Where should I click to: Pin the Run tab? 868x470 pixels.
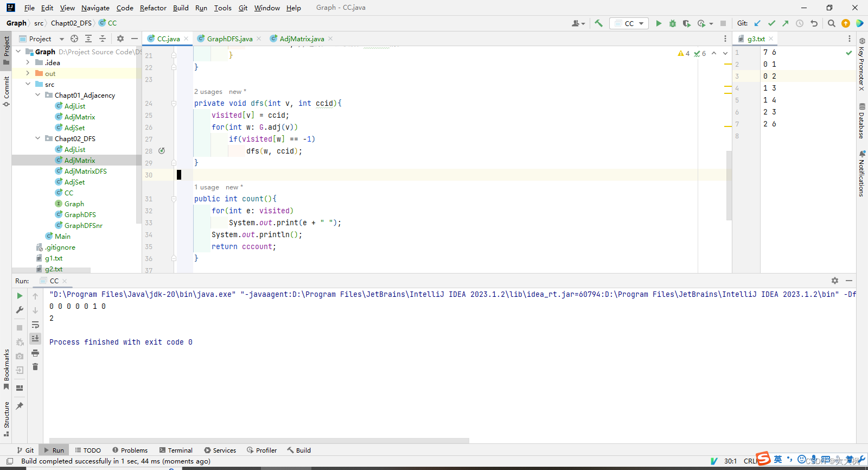[x=20, y=406]
